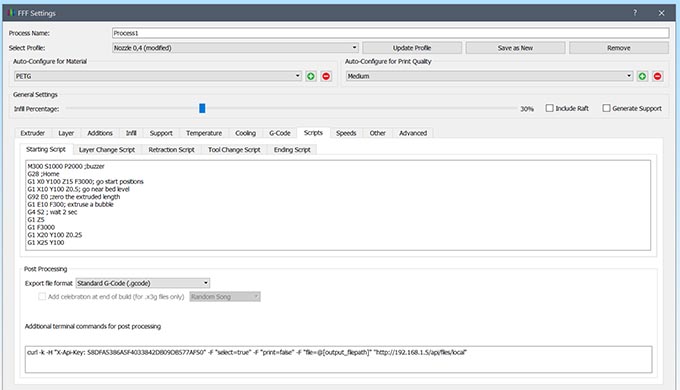The image size is (680, 390).
Task: Click the 'G28 ;Home' script line
Action: (x=43, y=174)
